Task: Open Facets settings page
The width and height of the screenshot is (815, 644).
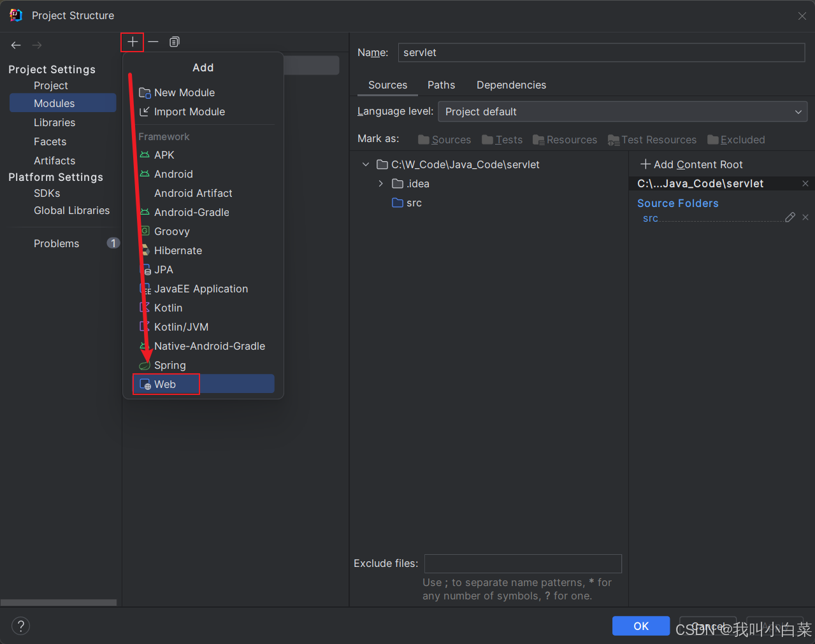Action: (50, 141)
